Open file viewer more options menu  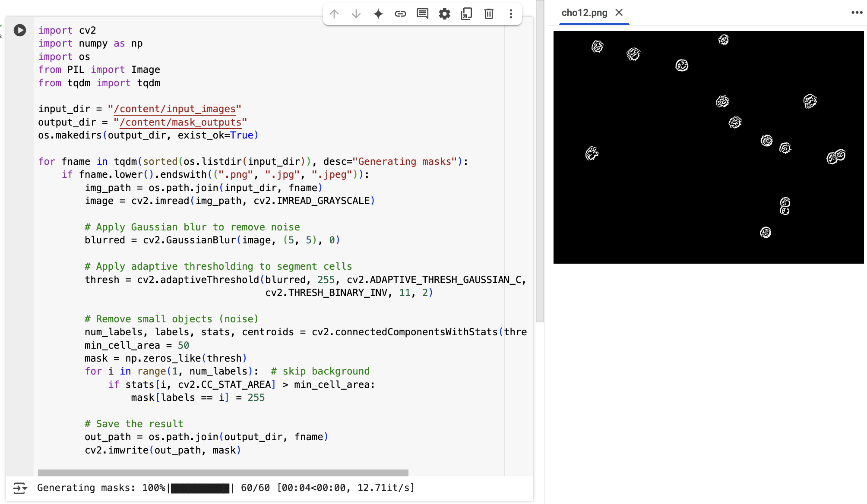pyautogui.click(x=857, y=13)
